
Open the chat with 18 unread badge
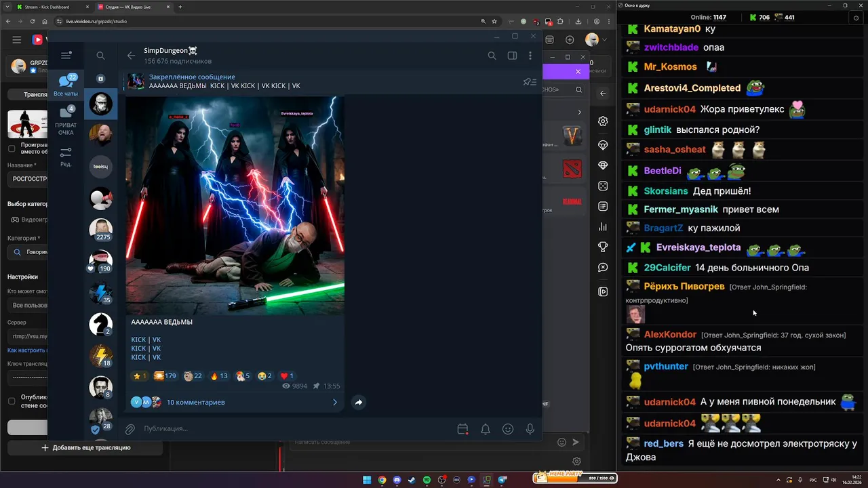(x=101, y=356)
